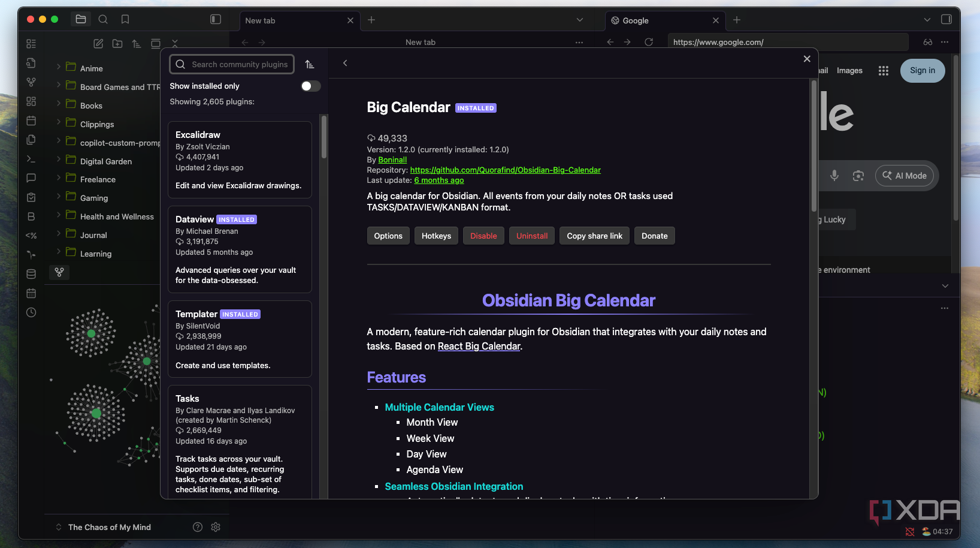Screen dimensions: 980x548
Task: Add a new tab next to New tab
Action: (371, 20)
